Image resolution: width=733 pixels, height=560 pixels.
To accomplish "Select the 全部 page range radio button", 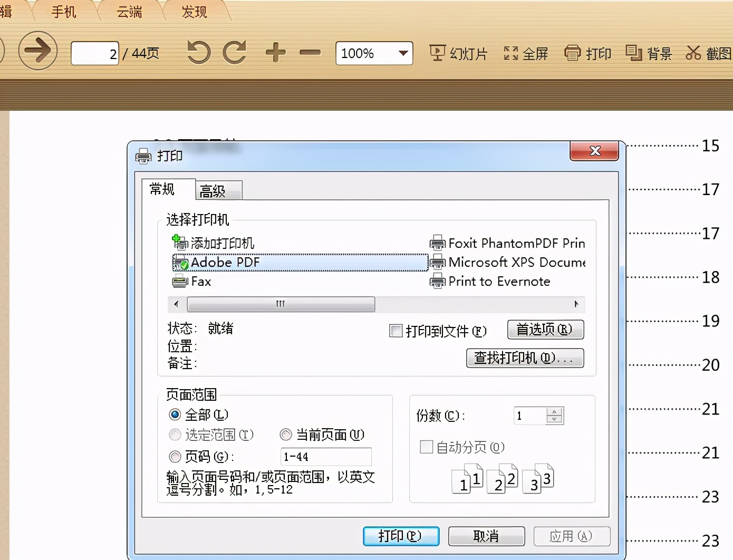I will click(175, 414).
